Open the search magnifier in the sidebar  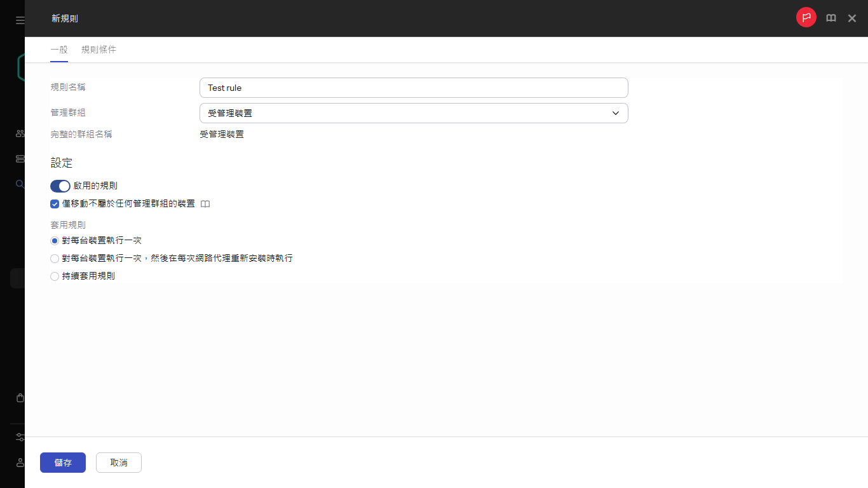18,184
